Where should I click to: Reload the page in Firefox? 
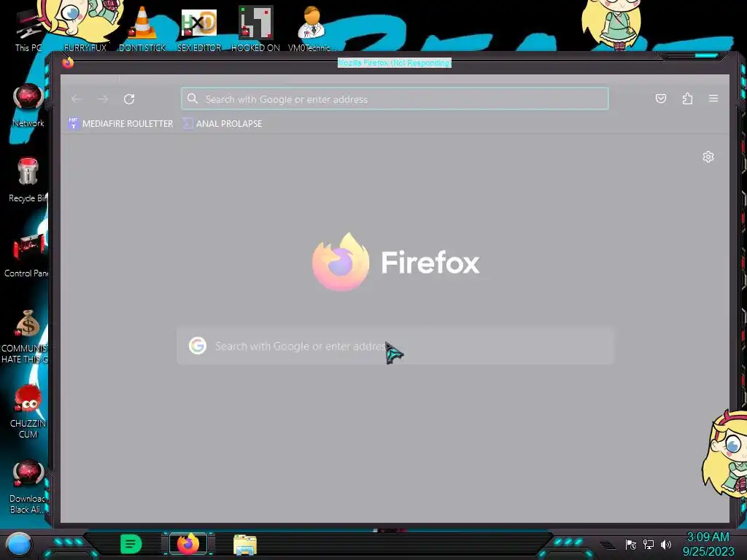pos(129,99)
